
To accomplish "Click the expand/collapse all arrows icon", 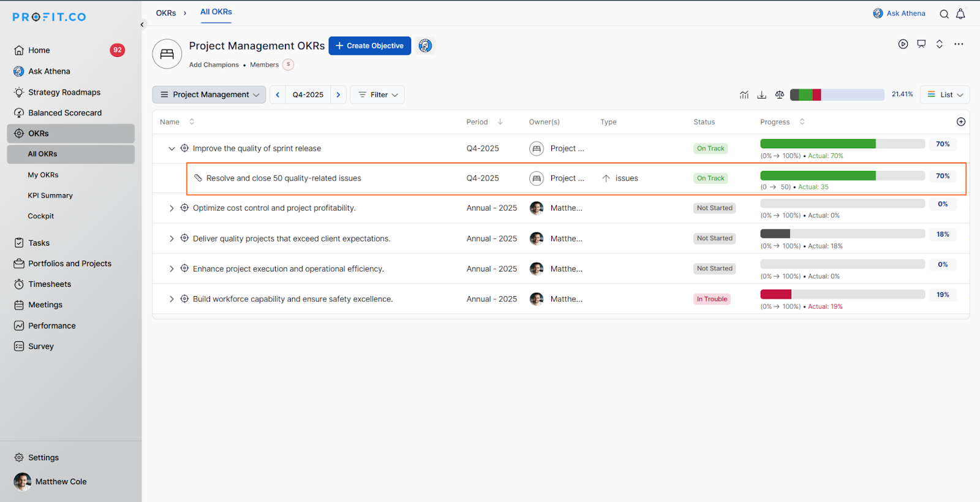I will (940, 44).
